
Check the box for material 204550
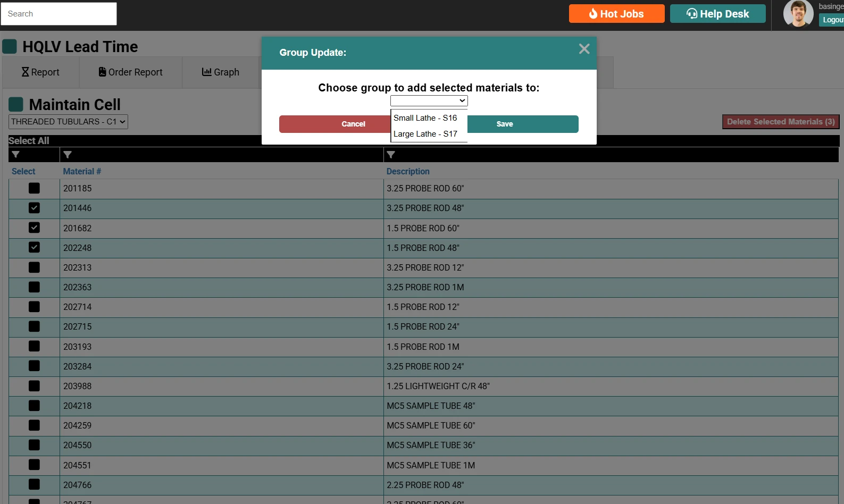[x=34, y=445]
